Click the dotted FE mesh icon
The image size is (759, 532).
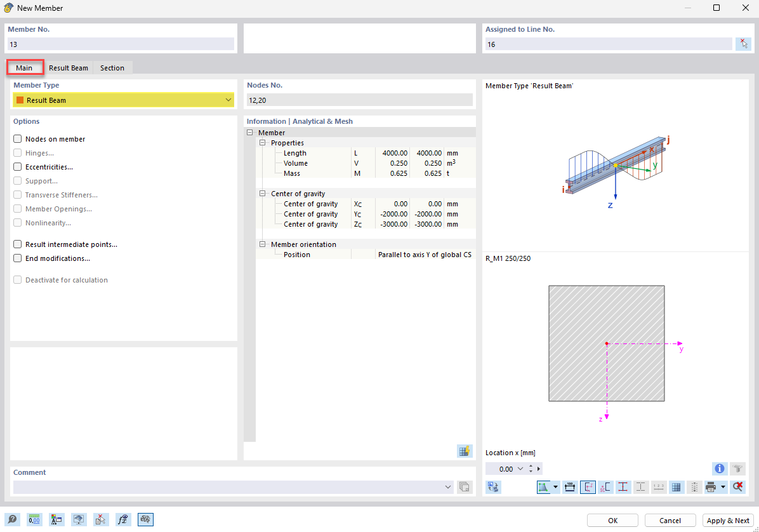pos(694,487)
